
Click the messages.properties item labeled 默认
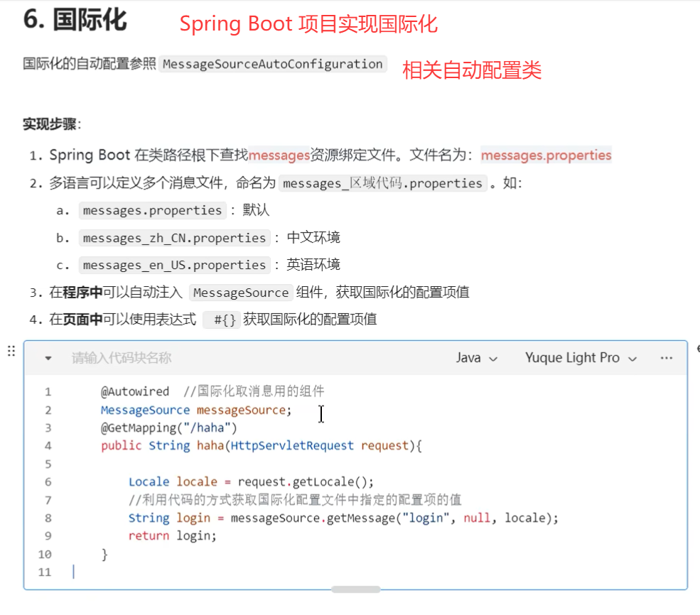(152, 210)
